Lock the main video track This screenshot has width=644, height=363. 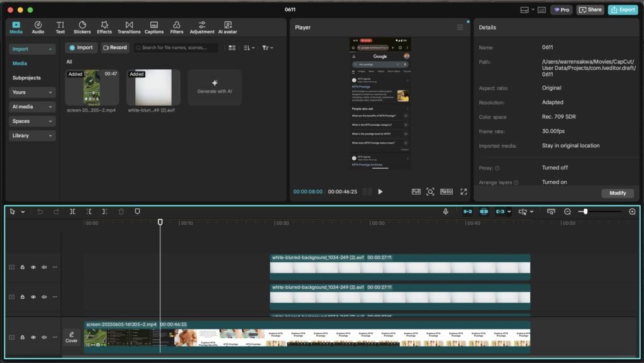[23, 337]
